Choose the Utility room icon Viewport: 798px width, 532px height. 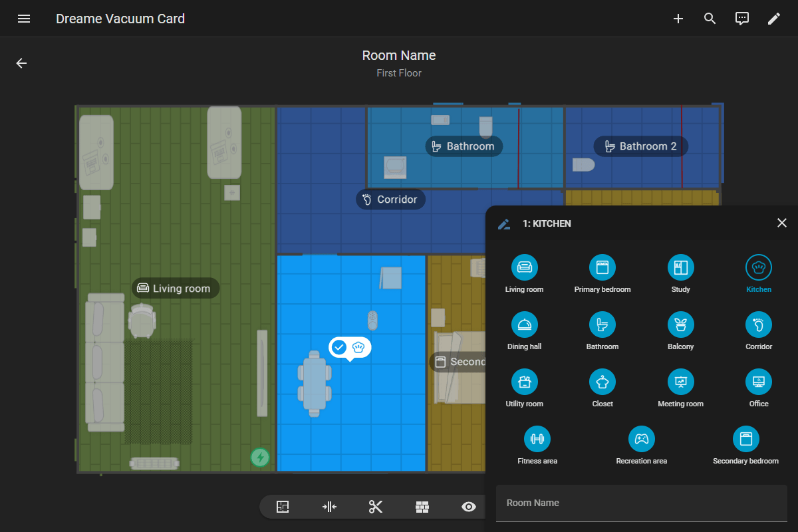click(x=524, y=382)
